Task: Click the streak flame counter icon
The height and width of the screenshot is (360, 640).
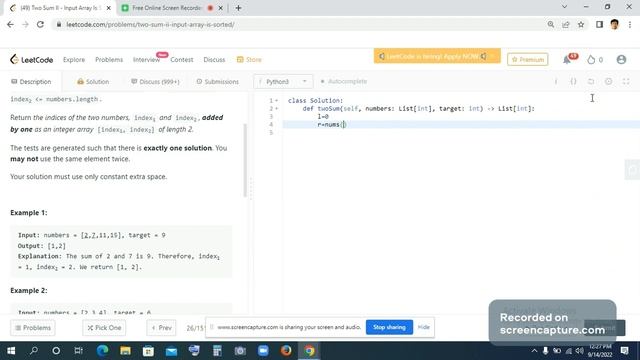Action: coord(591,60)
